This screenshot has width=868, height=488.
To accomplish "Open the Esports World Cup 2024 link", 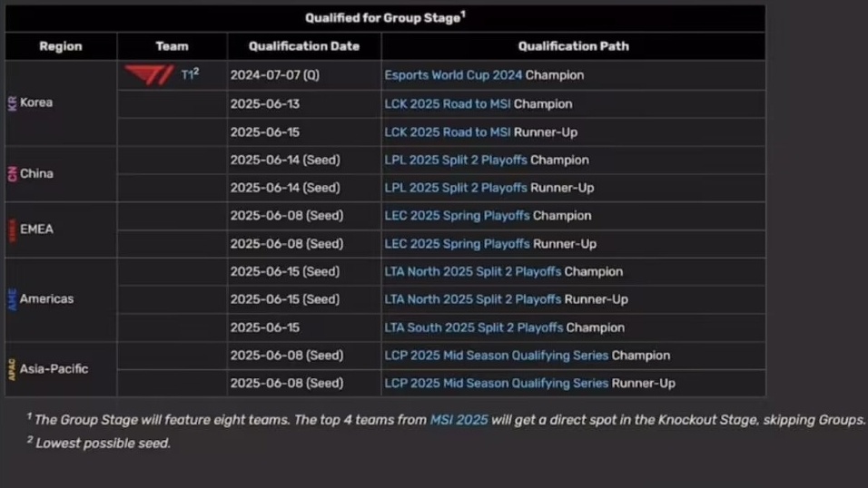I will [x=453, y=75].
